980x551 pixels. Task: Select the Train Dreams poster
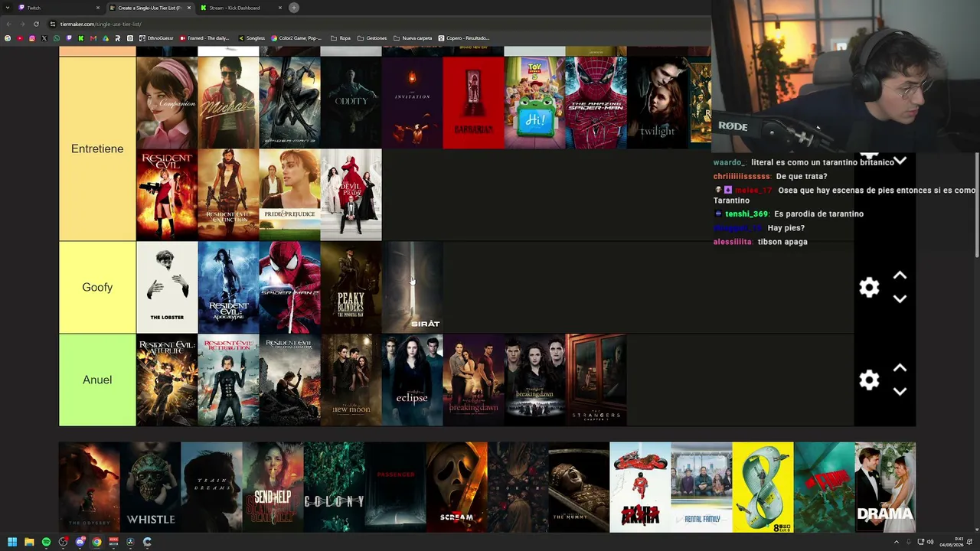click(x=211, y=487)
